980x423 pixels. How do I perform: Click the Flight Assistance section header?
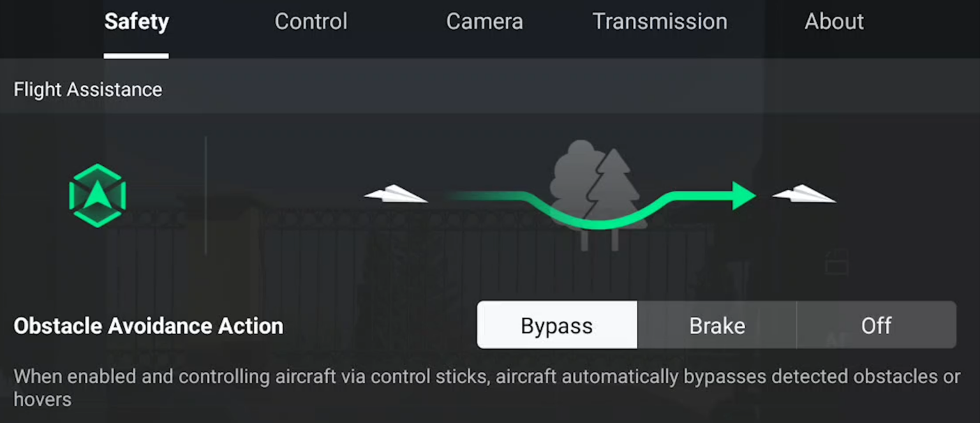(87, 89)
